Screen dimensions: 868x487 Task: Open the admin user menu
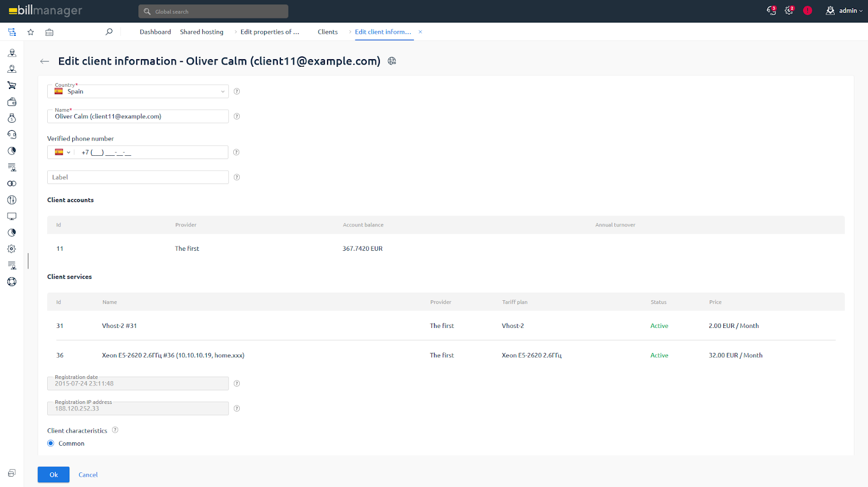(844, 10)
